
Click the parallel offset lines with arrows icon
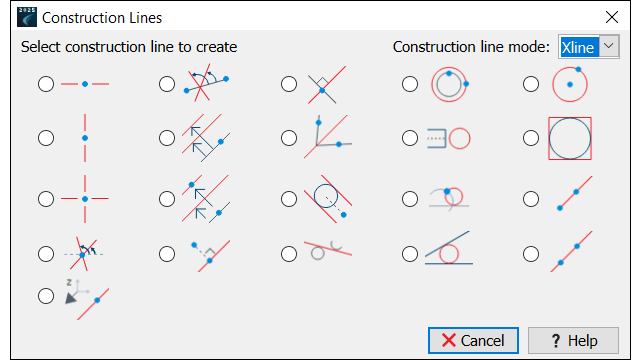206,138
